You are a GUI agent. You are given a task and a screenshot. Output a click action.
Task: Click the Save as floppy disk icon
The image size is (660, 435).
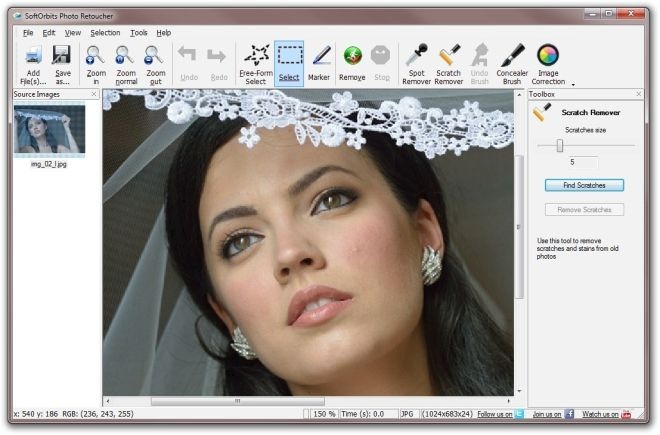(x=62, y=56)
